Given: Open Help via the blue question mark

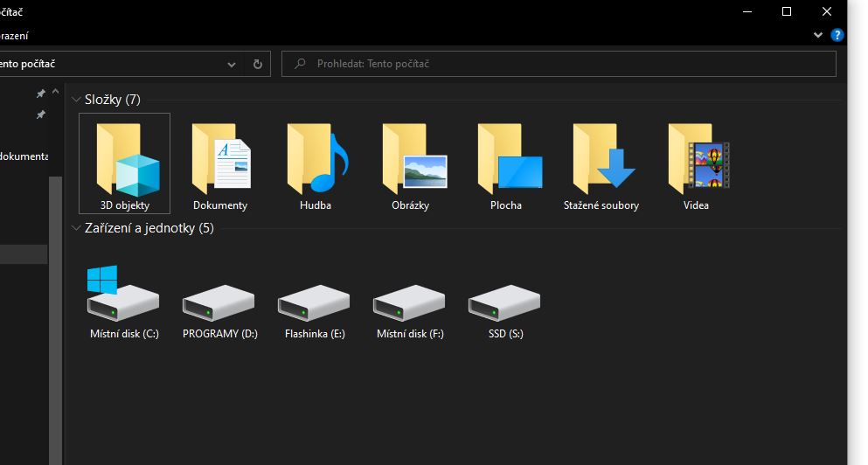Looking at the screenshot, I should point(837,35).
